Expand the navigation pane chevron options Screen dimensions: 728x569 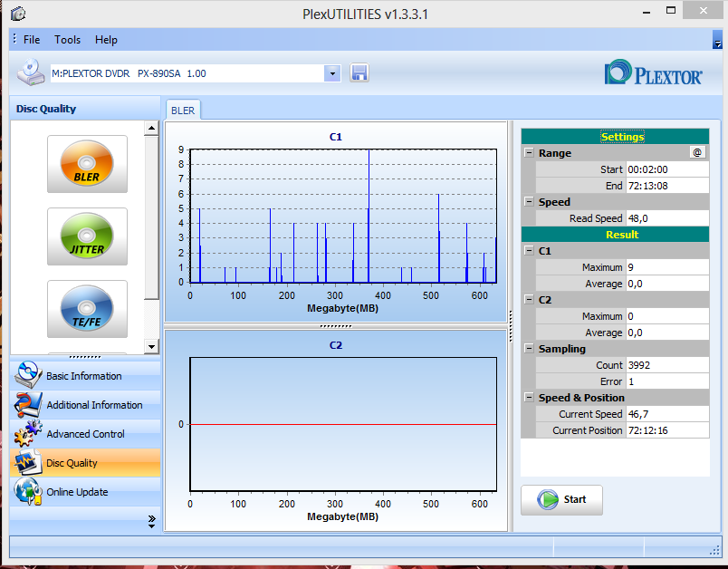(151, 522)
